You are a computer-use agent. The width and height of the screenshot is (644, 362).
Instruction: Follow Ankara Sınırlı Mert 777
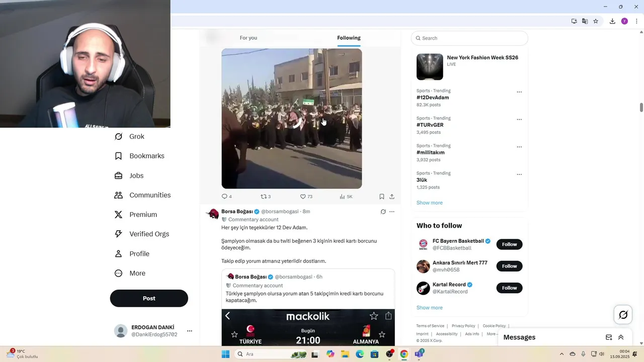509,266
